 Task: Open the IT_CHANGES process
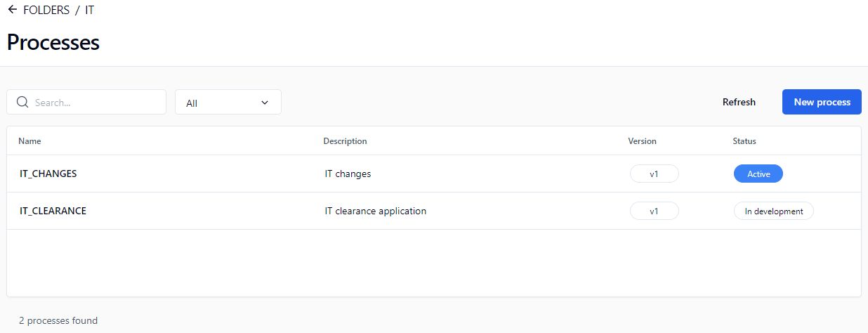pos(48,174)
